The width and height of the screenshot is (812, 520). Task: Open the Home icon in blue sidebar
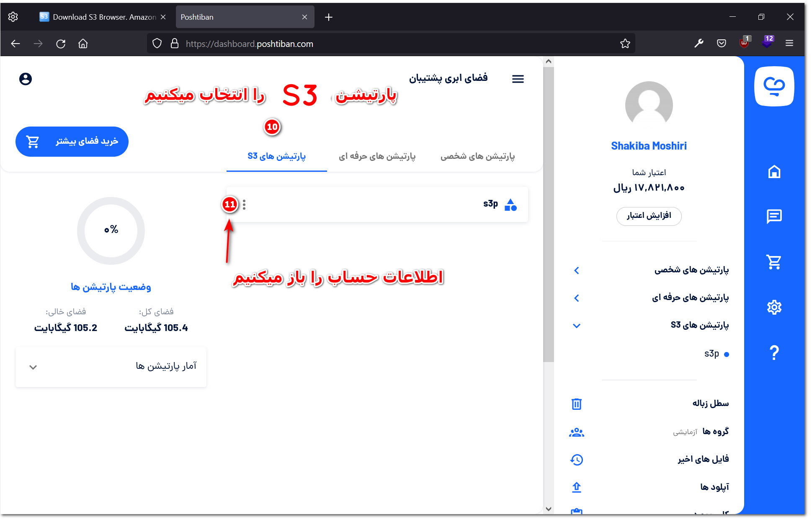[774, 171]
